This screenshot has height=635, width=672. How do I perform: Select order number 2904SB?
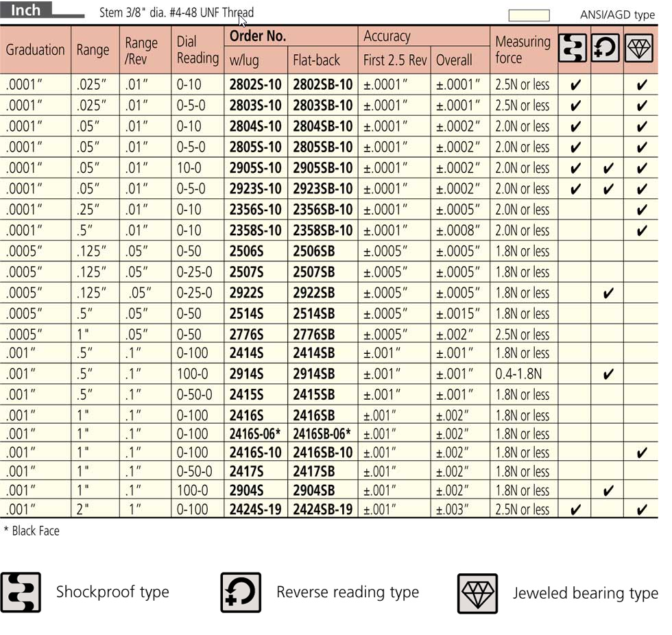coord(314,490)
